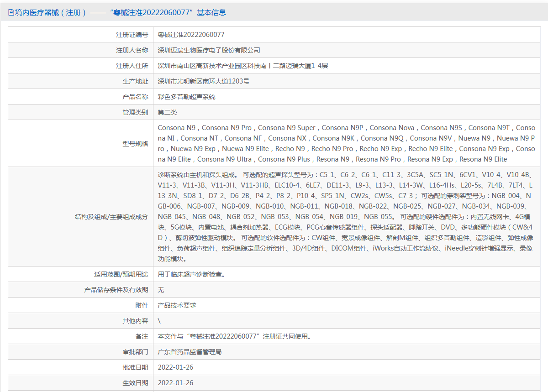Select company name 深圳迈瑞生物医疗电子股份有限公司
Viewport: 548px width, 392px height.
point(209,50)
